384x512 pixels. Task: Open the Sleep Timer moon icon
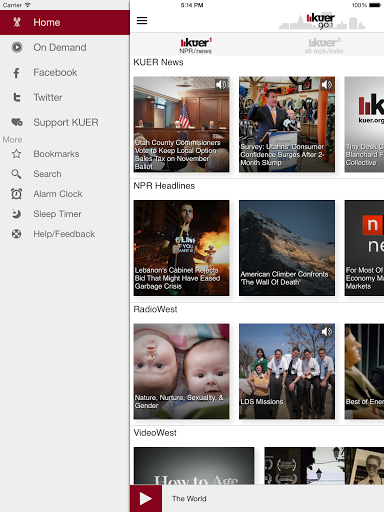(x=16, y=214)
